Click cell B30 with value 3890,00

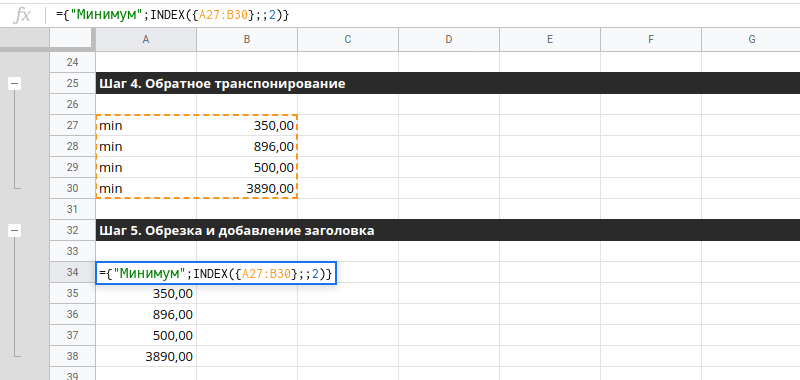[x=247, y=188]
